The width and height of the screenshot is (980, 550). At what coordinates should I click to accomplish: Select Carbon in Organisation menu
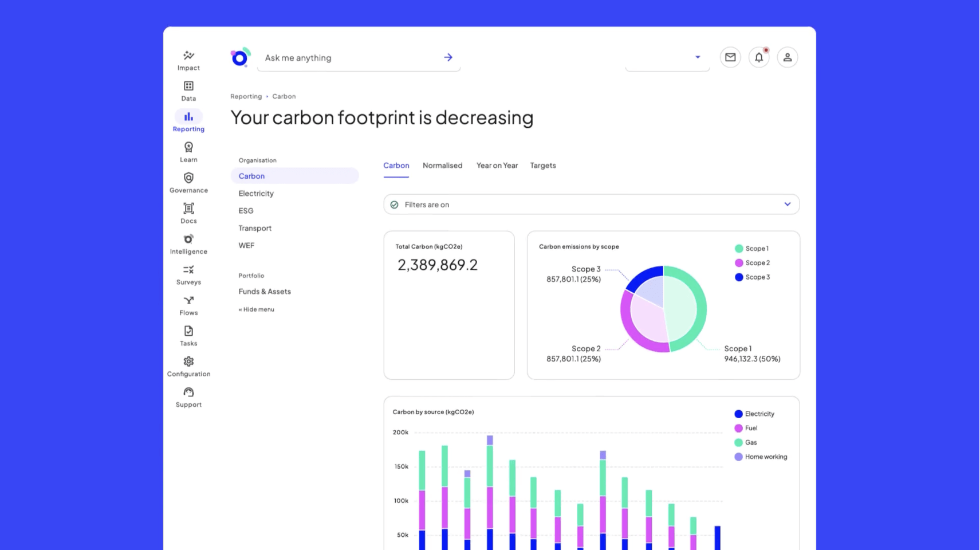pos(294,176)
